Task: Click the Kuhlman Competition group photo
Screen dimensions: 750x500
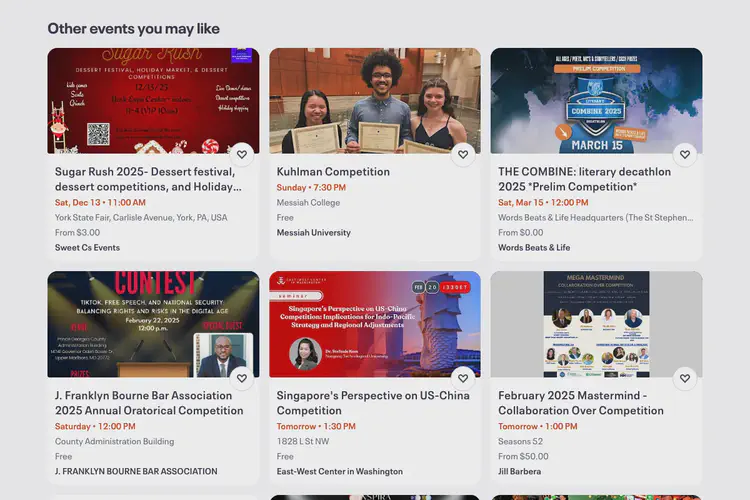Action: (374, 100)
